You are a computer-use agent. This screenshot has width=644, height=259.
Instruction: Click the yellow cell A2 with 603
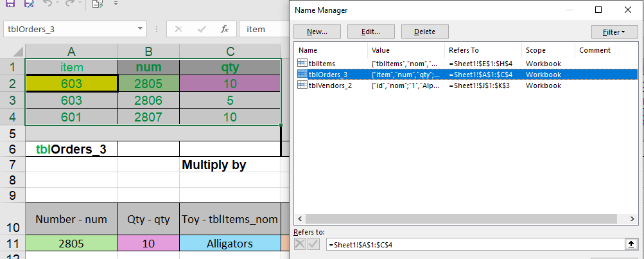[72, 84]
